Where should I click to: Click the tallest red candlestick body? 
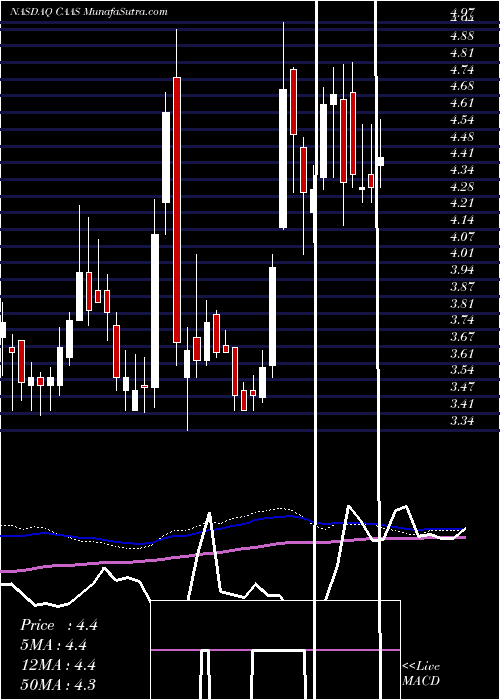coord(177,210)
